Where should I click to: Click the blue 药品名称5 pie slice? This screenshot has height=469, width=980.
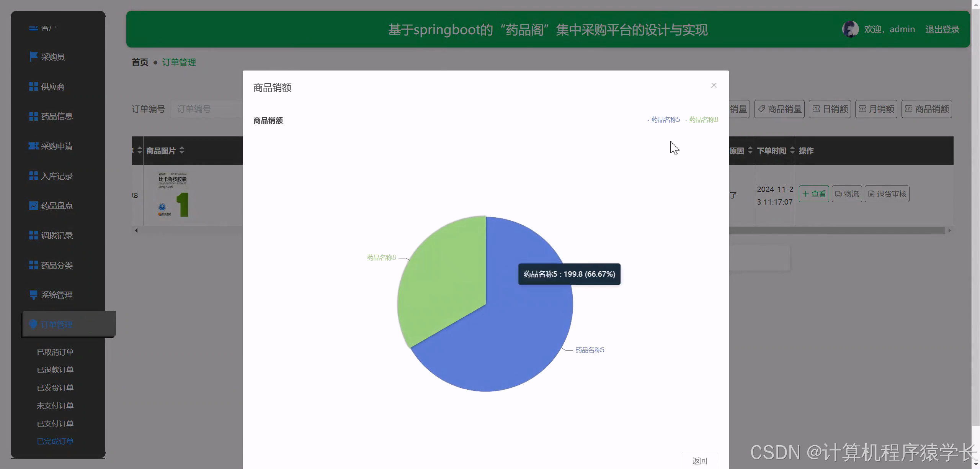click(509, 337)
